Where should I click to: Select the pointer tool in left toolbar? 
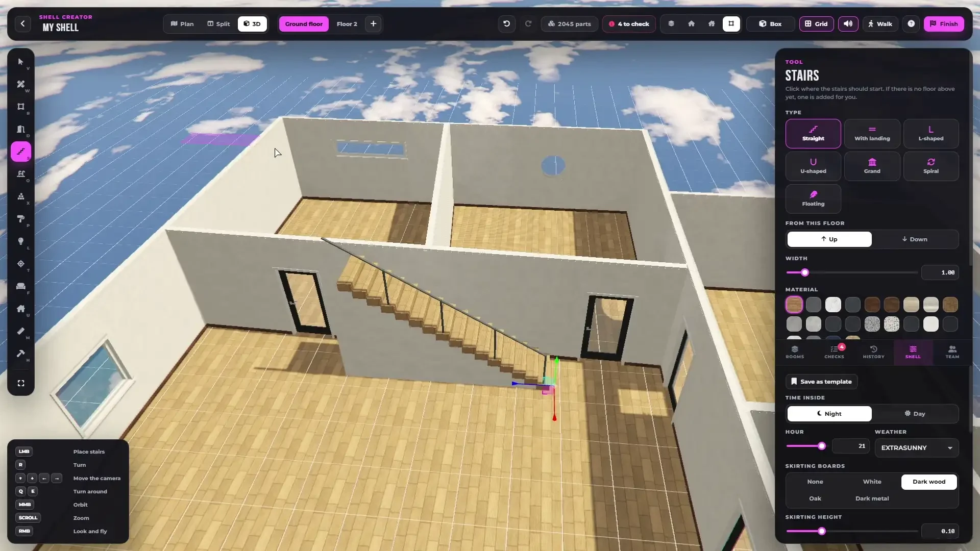coord(21,62)
